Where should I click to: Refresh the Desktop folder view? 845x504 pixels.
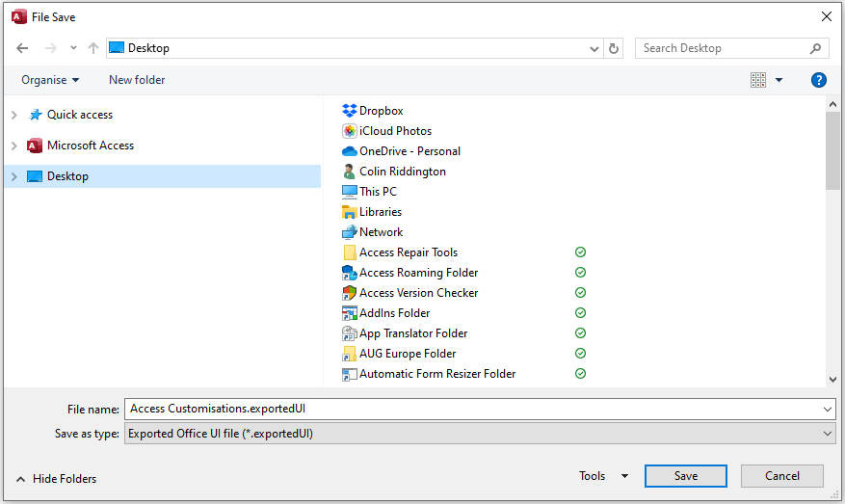pos(613,48)
